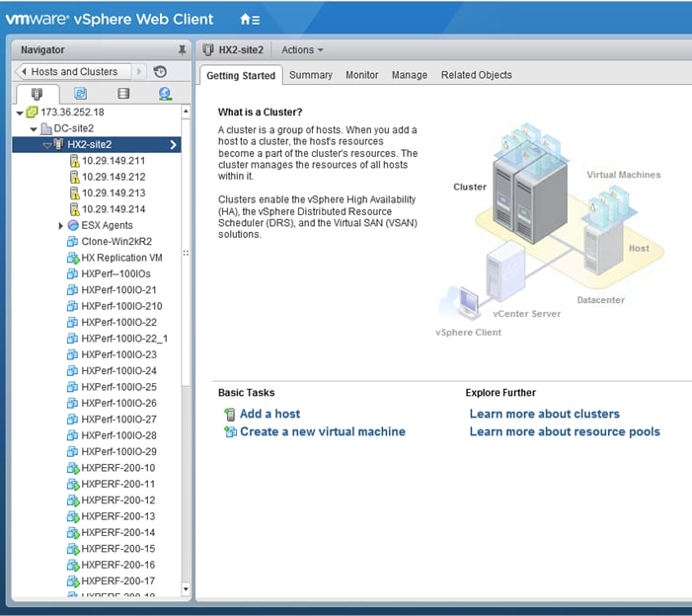Select the HXPerf-100IO-28 tree item
This screenshot has width=692, height=616.
tap(118, 435)
